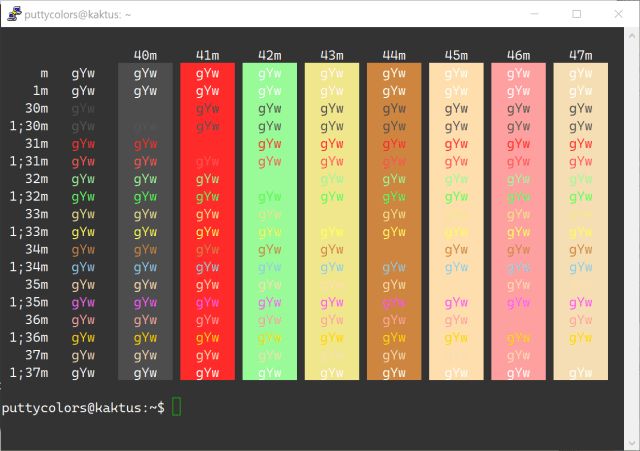The image size is (640, 451).
Task: Open the PuTTY system menu icon
Action: tap(13, 14)
